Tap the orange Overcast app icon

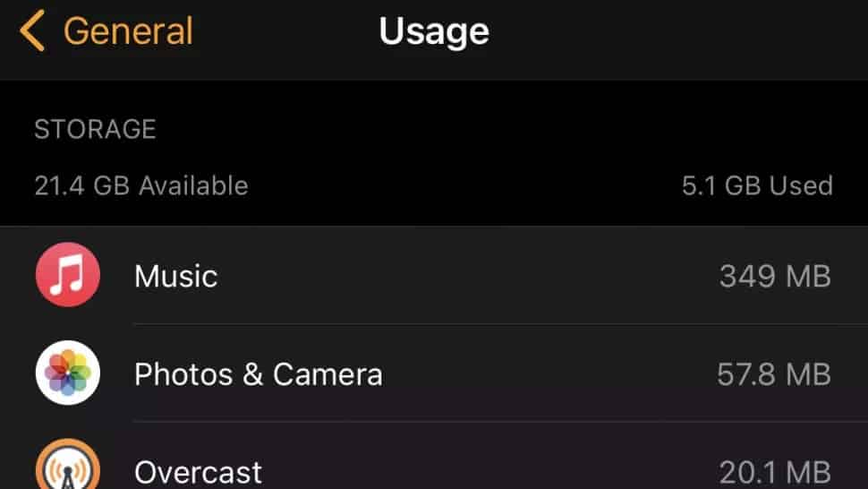pyautogui.click(x=68, y=464)
